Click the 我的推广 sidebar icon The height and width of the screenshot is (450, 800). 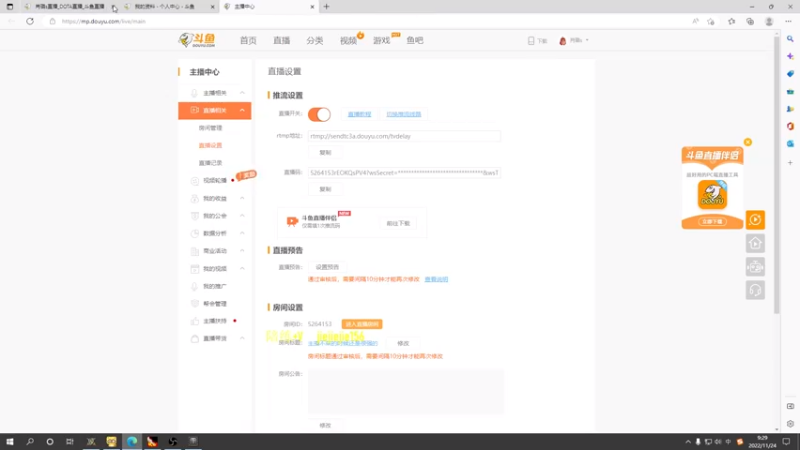pos(194,286)
